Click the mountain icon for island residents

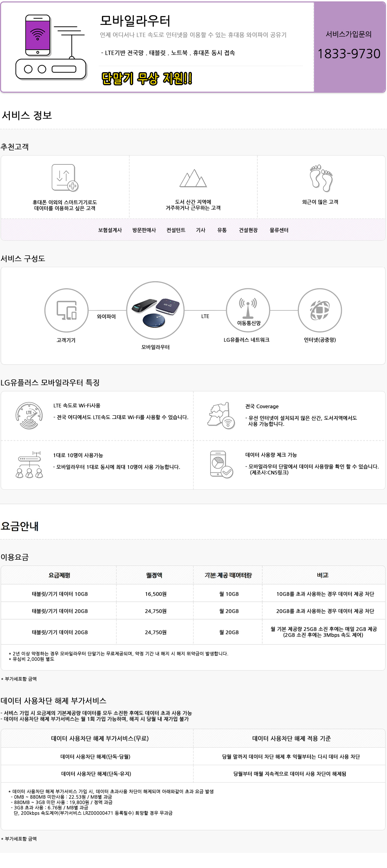193,178
